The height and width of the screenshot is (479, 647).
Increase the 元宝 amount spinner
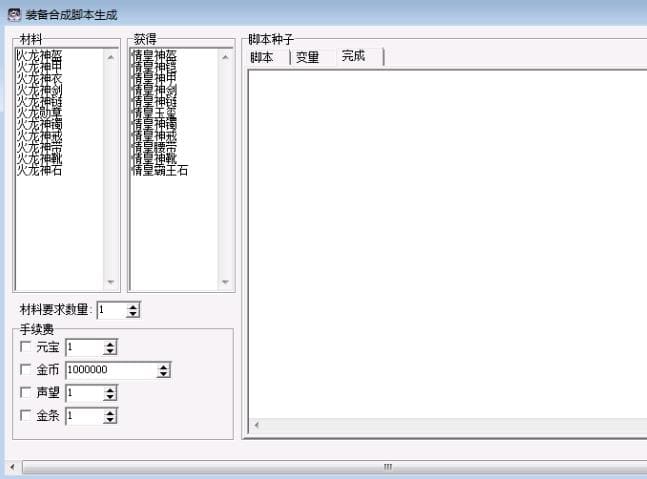tap(110, 344)
